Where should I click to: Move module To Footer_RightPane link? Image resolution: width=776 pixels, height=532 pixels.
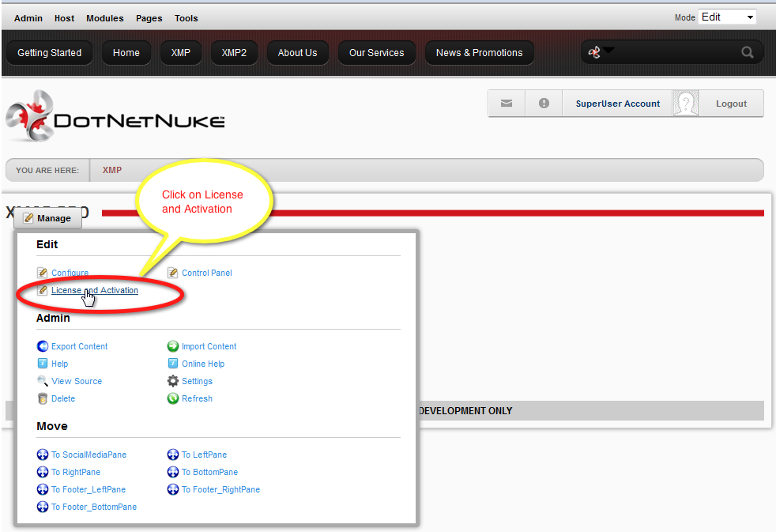[220, 489]
